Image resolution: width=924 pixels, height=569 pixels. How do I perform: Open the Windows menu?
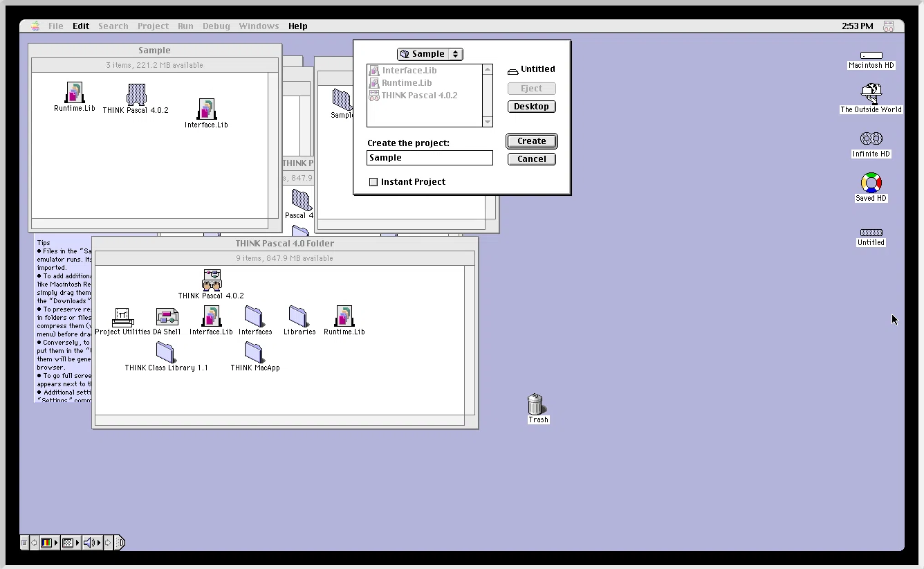point(259,26)
